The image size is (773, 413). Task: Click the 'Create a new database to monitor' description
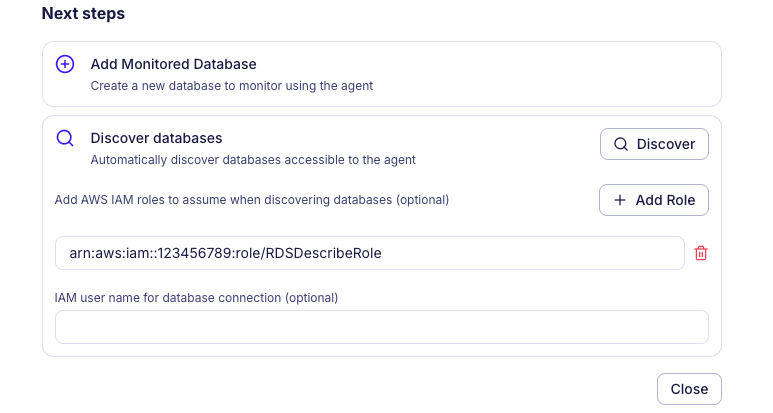coord(231,86)
